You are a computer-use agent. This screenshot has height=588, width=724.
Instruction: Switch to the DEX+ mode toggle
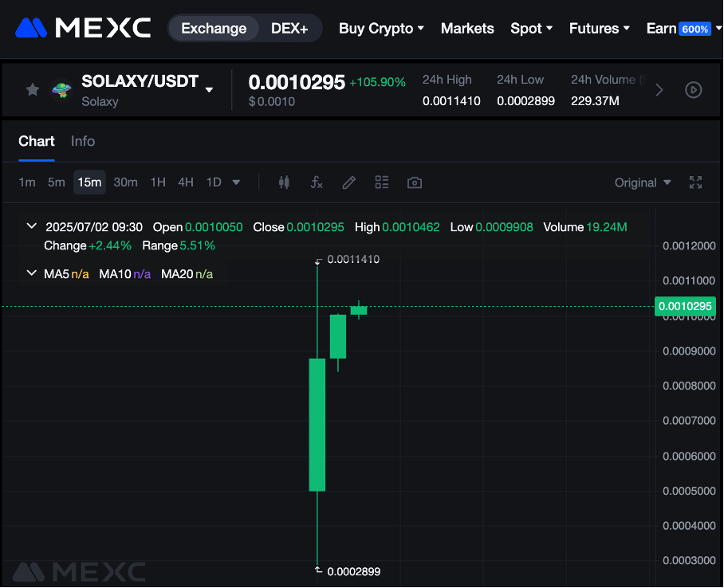click(x=289, y=29)
